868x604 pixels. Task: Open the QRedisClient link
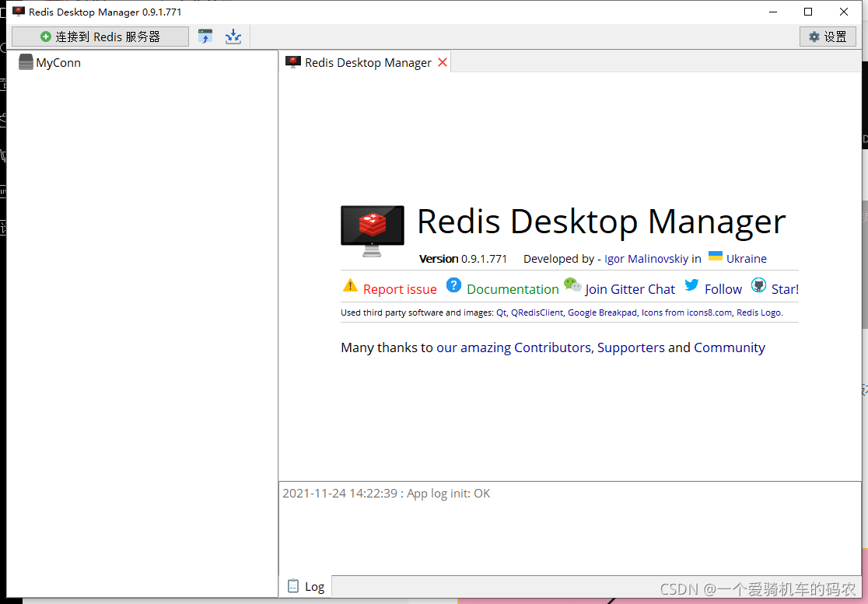pos(537,312)
